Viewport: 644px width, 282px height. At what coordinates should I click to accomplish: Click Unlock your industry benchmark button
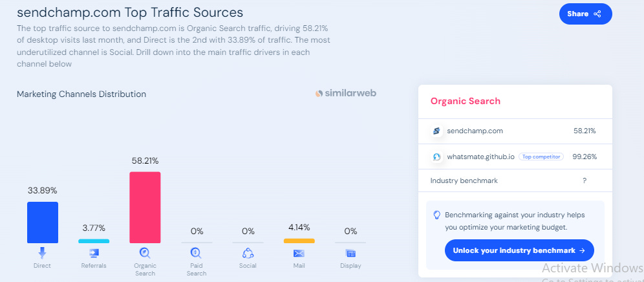[x=519, y=250]
